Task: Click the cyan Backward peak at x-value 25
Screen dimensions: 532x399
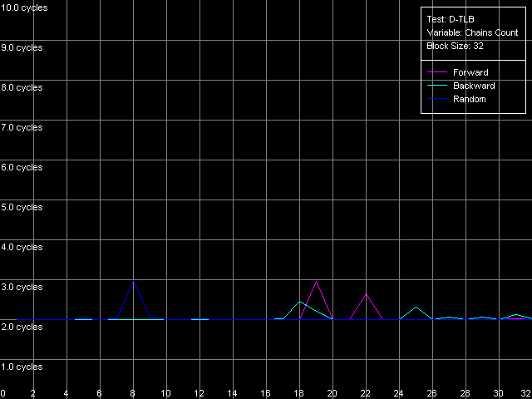Action: (x=416, y=308)
